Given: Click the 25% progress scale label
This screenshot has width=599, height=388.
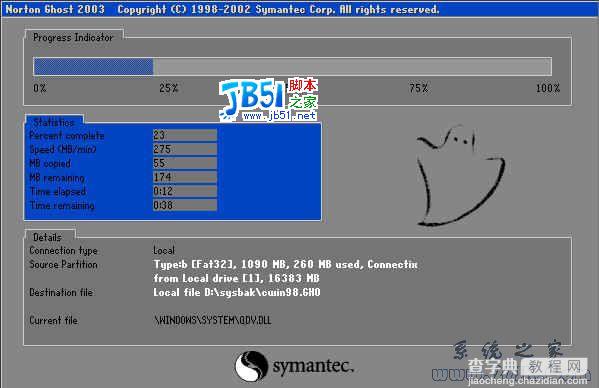Looking at the screenshot, I should [x=168, y=88].
